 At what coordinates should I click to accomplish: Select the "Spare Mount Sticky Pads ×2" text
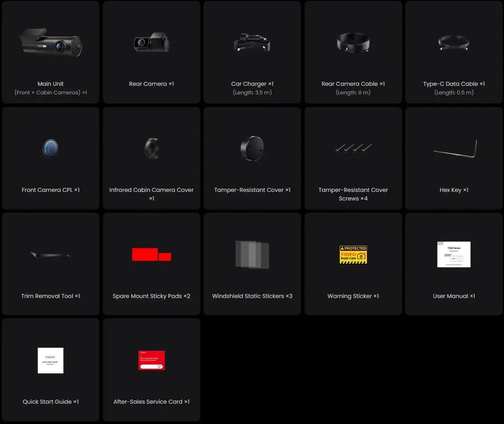(x=152, y=296)
